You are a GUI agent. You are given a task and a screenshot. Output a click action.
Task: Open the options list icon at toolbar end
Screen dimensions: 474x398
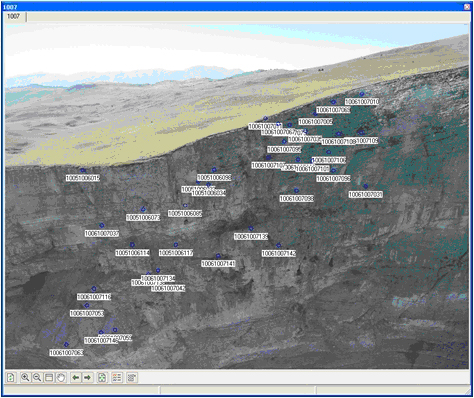pyautogui.click(x=132, y=378)
